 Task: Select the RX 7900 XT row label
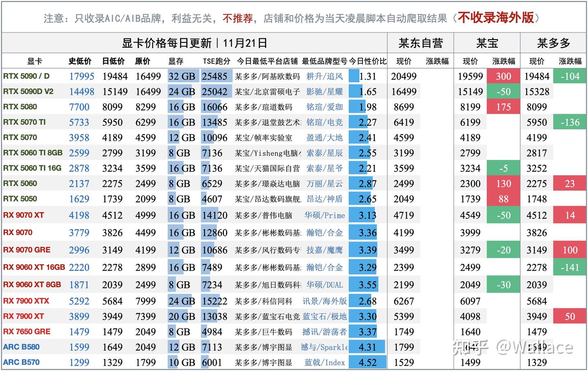pos(24,316)
